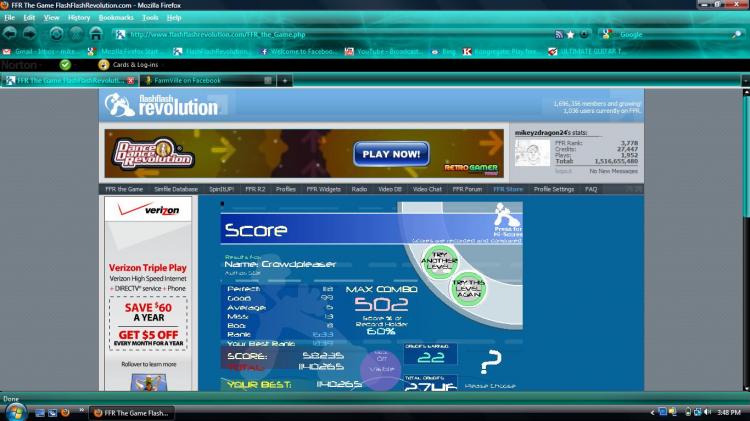Click the Verizon Triple Play sidebar ad
Screen dimensions: 750x421
[148, 294]
